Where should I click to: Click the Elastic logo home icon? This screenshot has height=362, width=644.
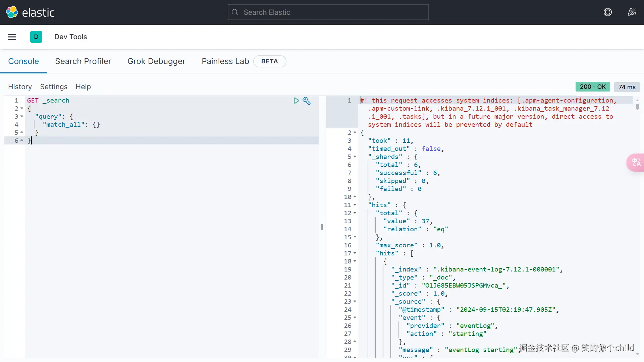(12, 12)
